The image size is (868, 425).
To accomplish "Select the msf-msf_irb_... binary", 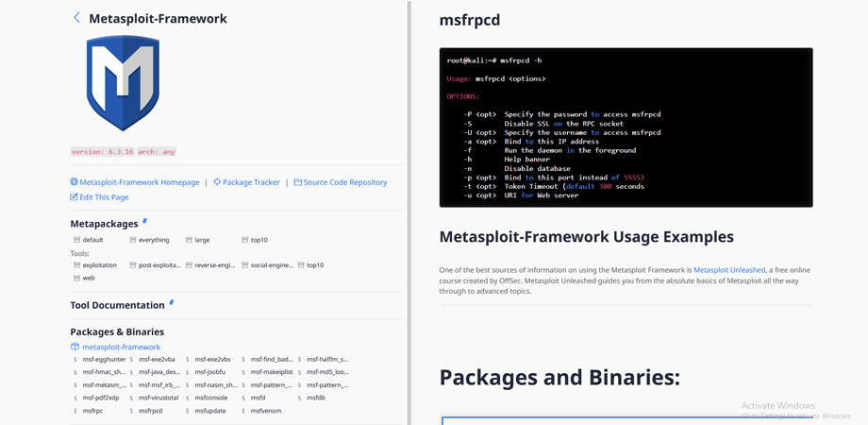I will (x=160, y=384).
